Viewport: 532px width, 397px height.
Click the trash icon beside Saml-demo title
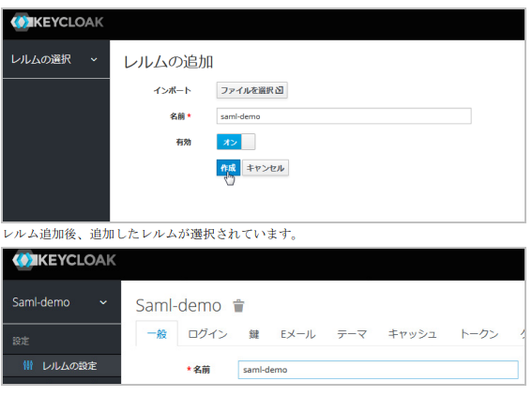coord(238,305)
